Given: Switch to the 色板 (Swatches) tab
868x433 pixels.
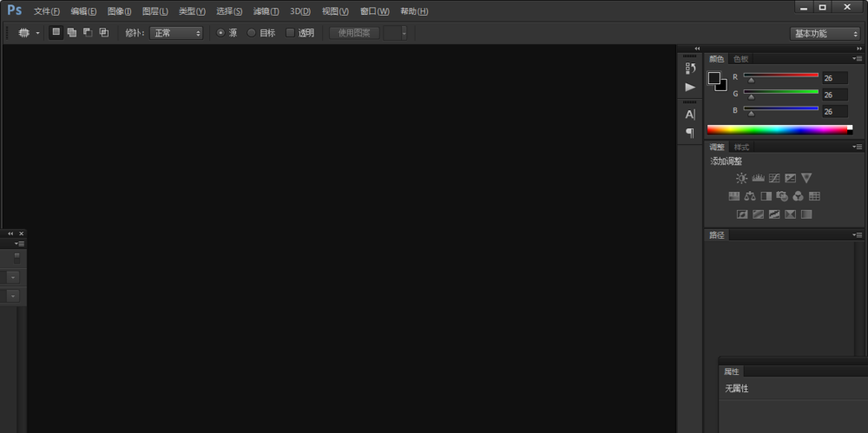Looking at the screenshot, I should (x=740, y=59).
